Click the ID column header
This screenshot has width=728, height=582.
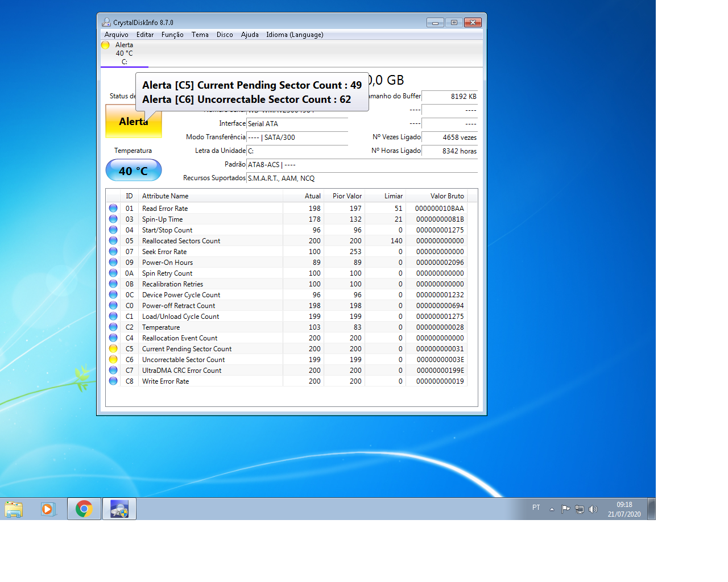[x=130, y=196]
